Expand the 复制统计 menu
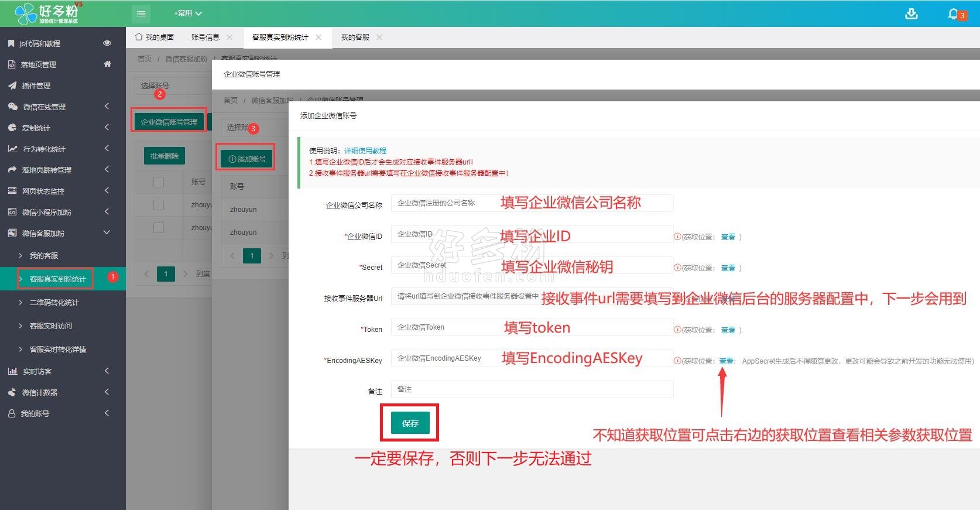Image resolution: width=980 pixels, height=510 pixels. coord(107,127)
